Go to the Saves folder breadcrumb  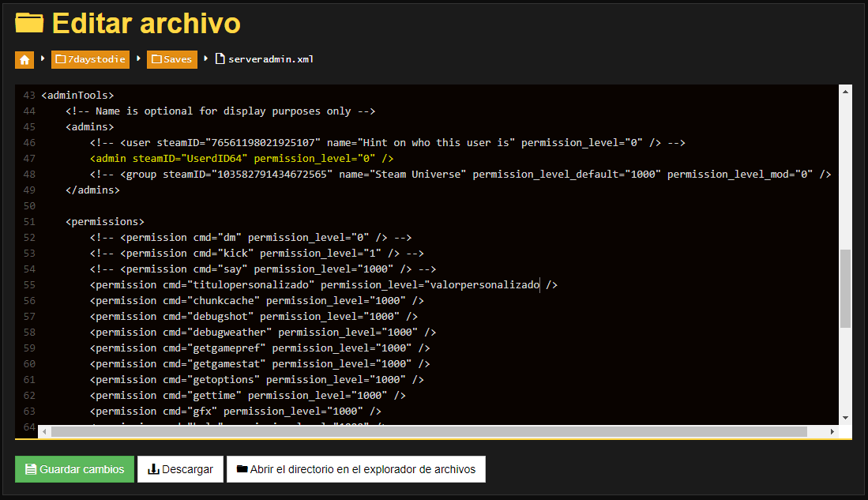[171, 59]
